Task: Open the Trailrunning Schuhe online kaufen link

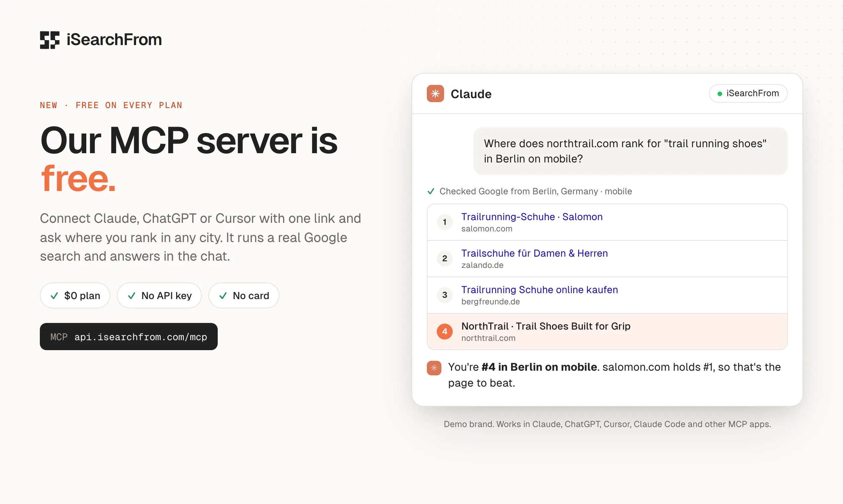Action: (539, 290)
